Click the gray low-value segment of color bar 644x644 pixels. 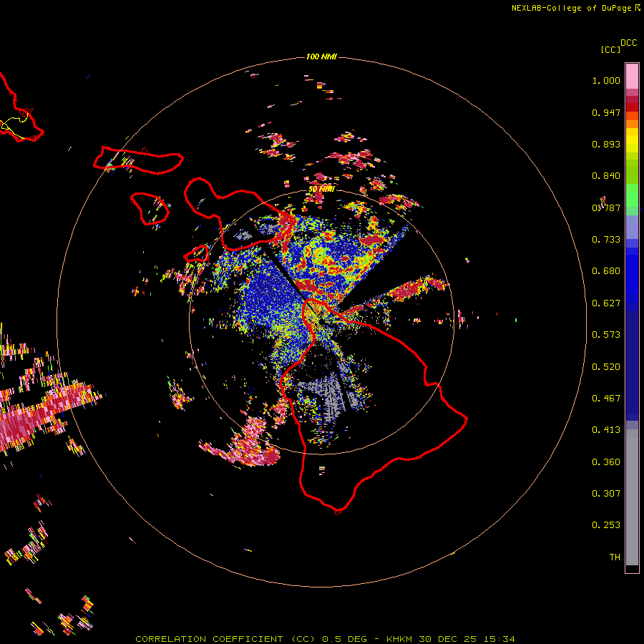pos(632,497)
